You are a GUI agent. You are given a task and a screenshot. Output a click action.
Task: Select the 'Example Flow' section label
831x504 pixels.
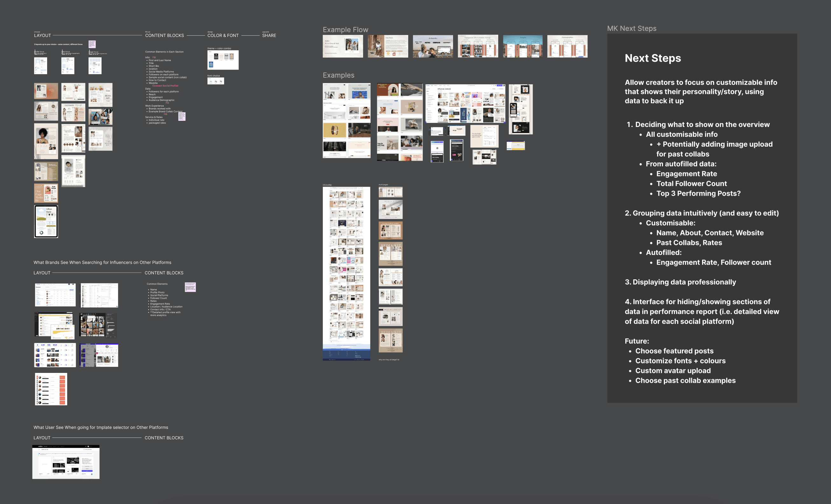point(345,30)
